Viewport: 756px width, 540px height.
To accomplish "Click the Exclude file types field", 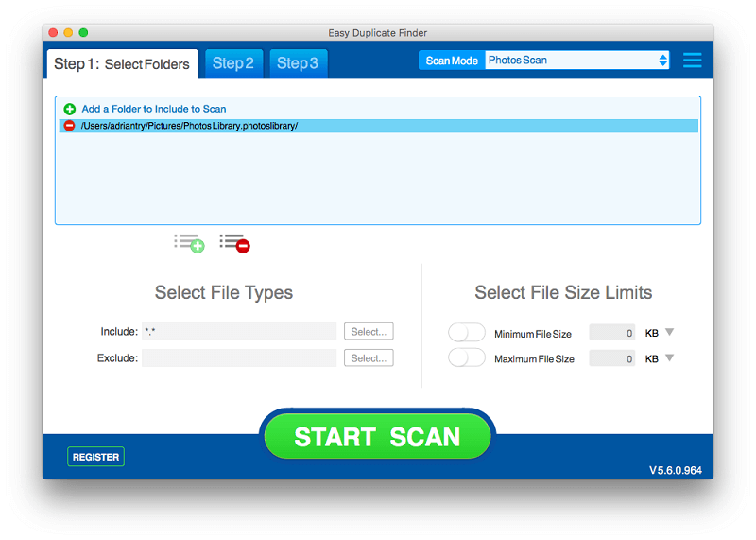I will (x=239, y=358).
